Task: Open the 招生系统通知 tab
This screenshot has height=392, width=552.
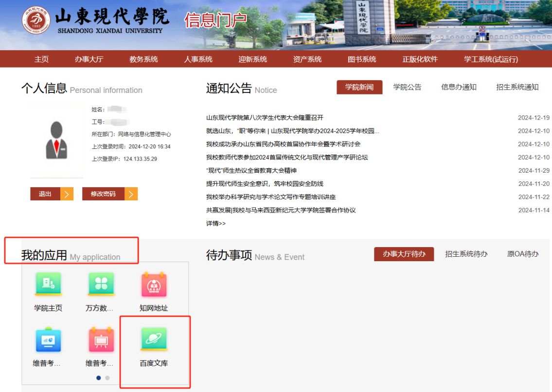Action: tap(517, 88)
